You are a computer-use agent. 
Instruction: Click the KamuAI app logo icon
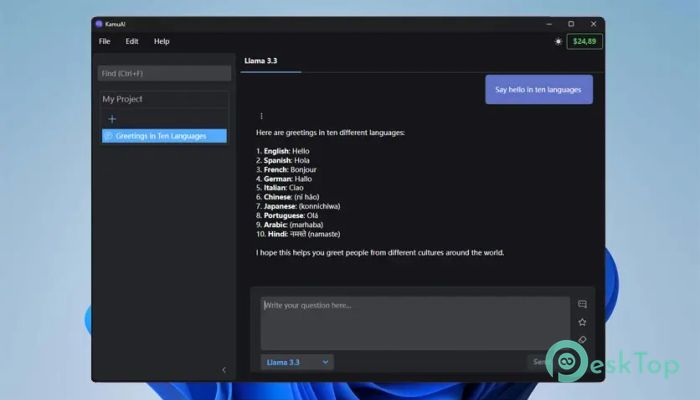pyautogui.click(x=99, y=24)
